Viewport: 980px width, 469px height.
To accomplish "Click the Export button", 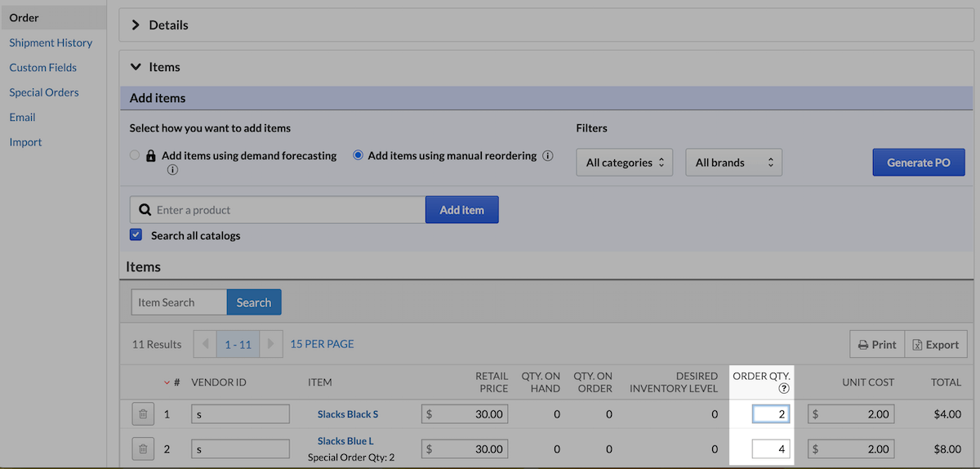I will click(936, 344).
